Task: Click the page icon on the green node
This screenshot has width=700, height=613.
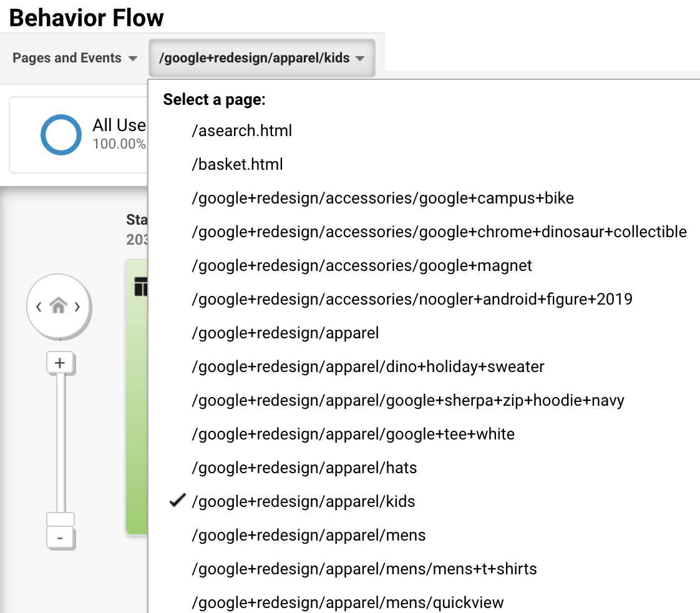Action: (140, 287)
